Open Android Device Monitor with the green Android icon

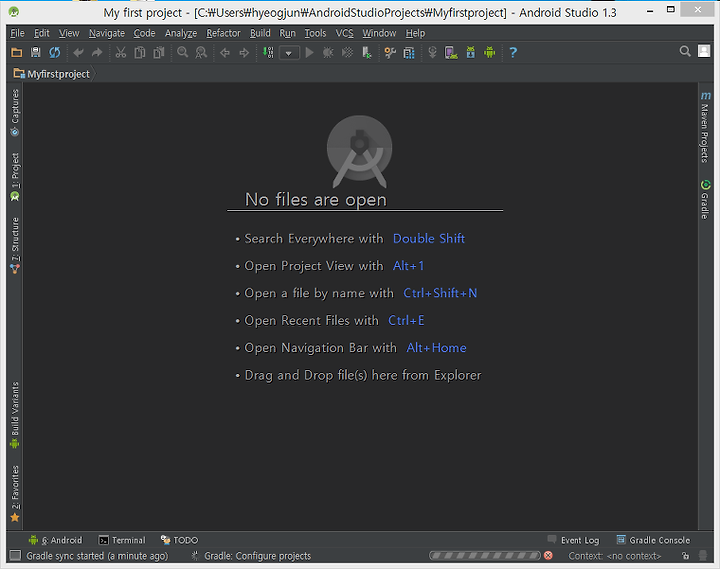tap(489, 52)
